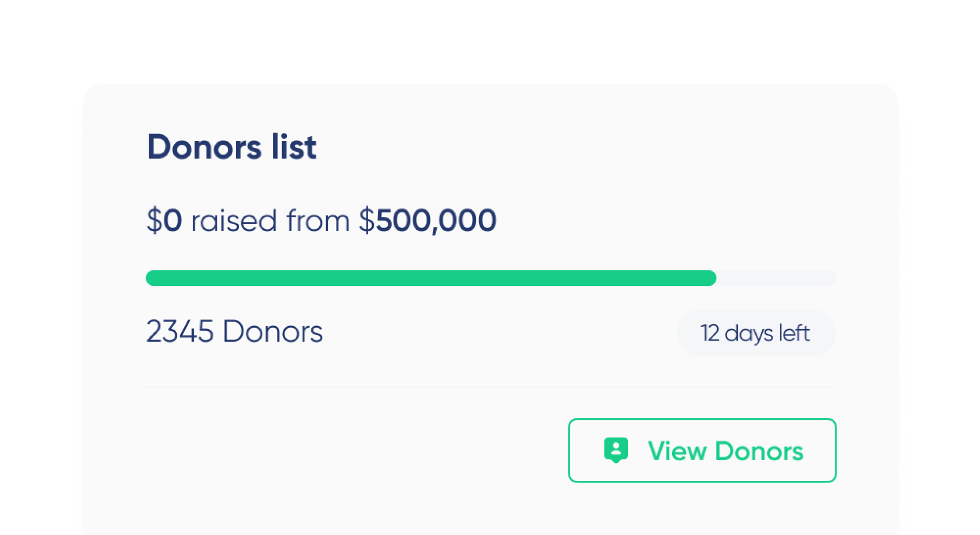Click the View Donors button
Screen dimensions: 980x535
[702, 450]
